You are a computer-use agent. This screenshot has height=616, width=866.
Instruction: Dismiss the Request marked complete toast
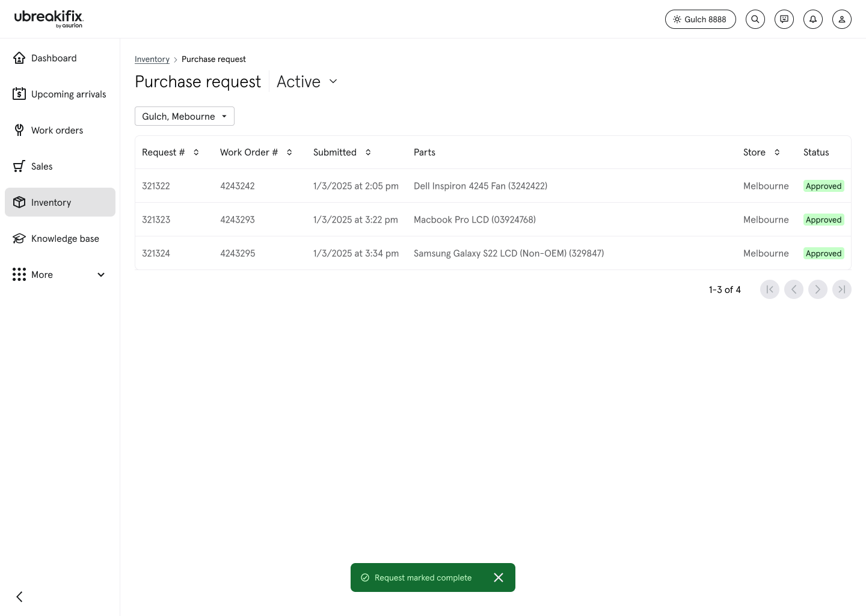pyautogui.click(x=499, y=577)
